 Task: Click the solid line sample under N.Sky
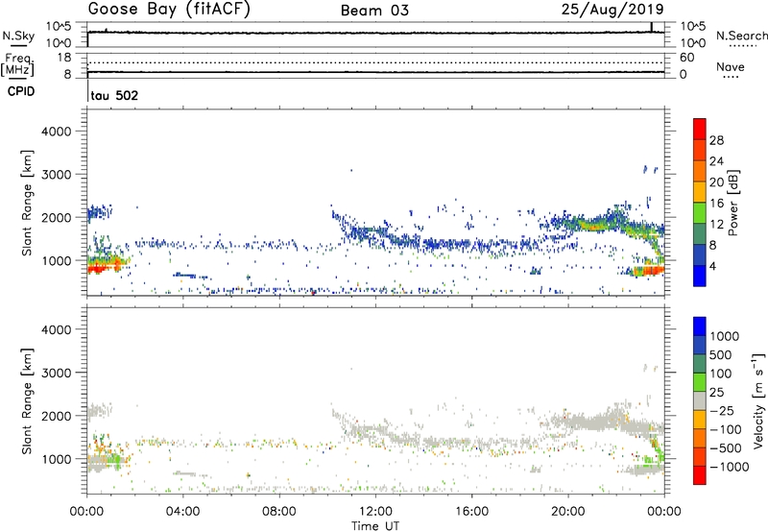17,45
